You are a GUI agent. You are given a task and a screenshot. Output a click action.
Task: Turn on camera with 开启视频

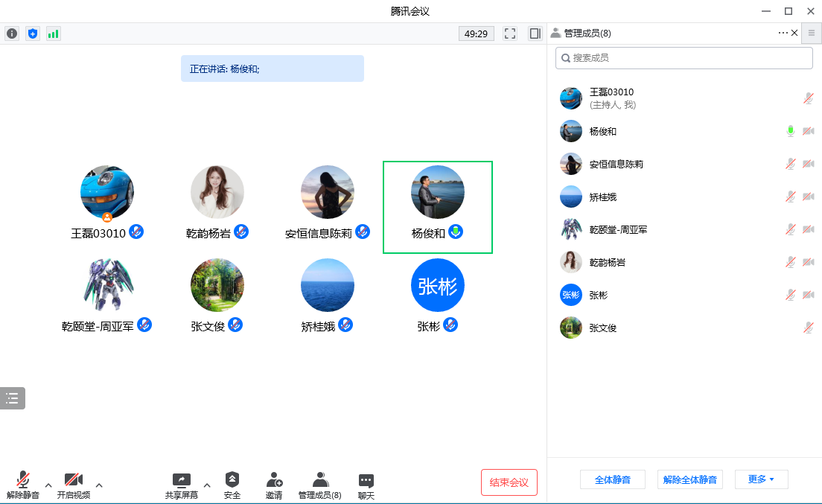pos(73,485)
